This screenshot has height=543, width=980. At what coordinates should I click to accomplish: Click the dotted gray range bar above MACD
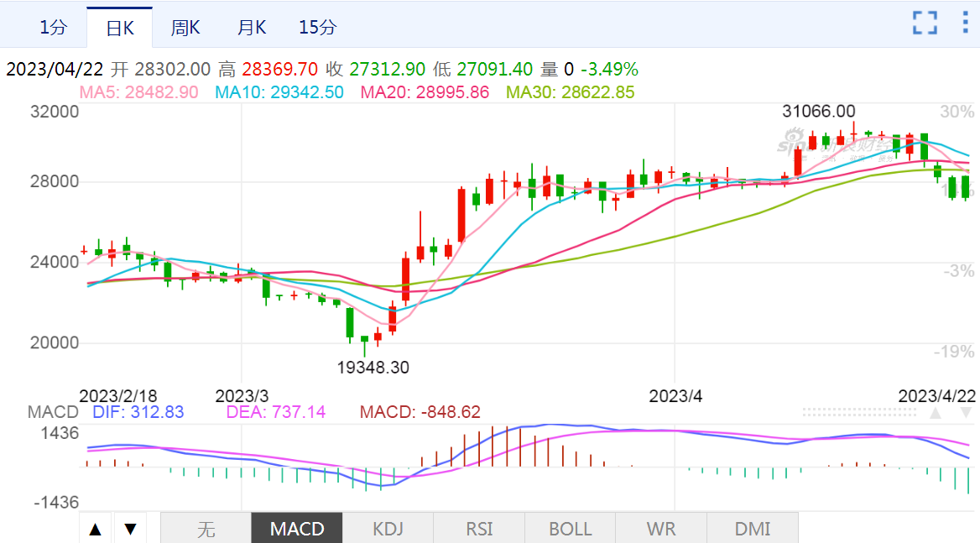pos(861,412)
